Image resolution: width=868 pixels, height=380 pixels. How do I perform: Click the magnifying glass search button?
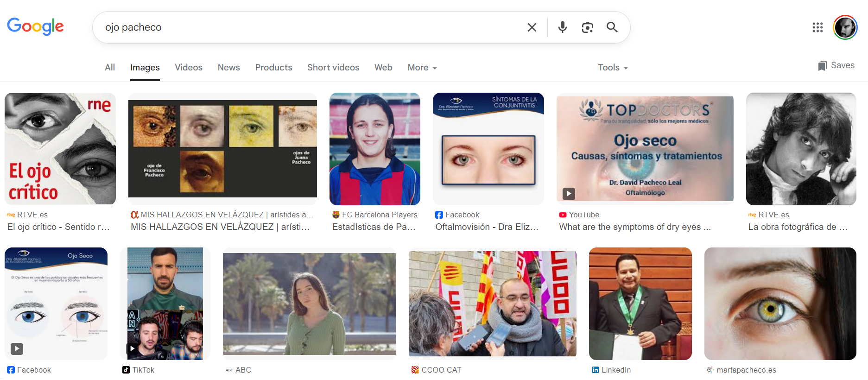[612, 27]
